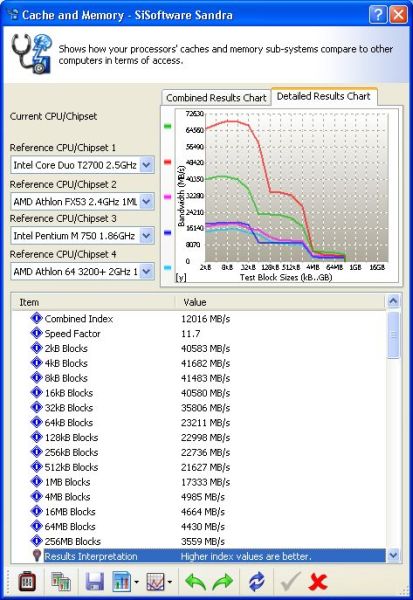Click the results list scrollbar thumb
The image size is (413, 600).
(x=393, y=334)
